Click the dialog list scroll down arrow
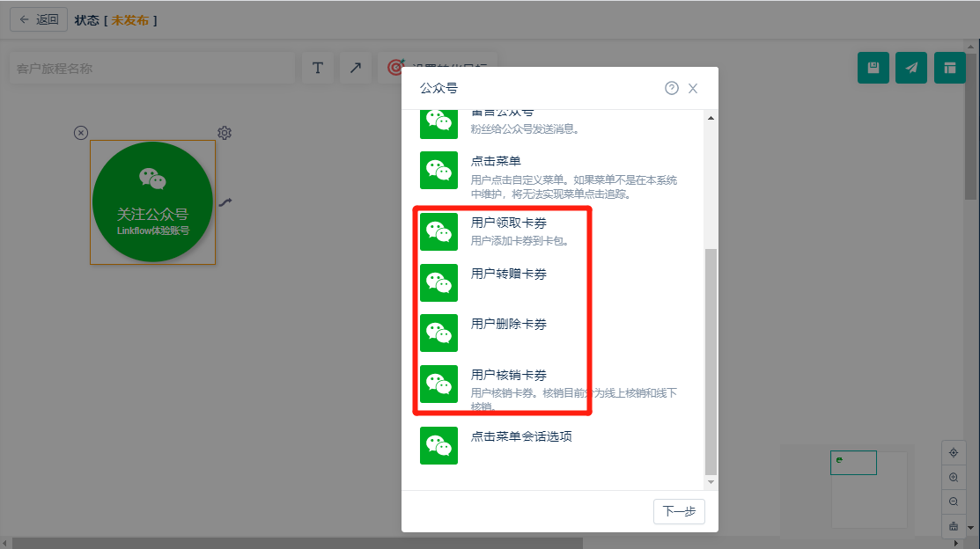This screenshot has height=549, width=980. tap(711, 482)
